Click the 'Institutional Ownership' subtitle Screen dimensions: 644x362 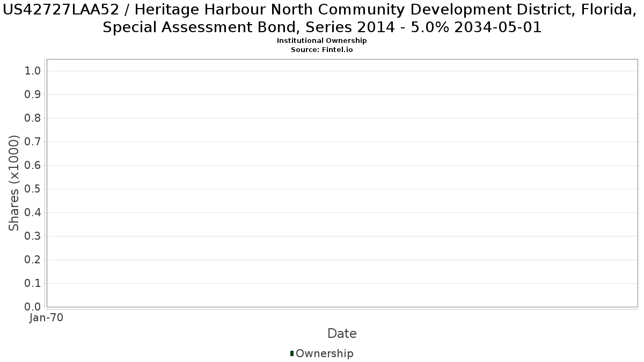pyautogui.click(x=322, y=41)
